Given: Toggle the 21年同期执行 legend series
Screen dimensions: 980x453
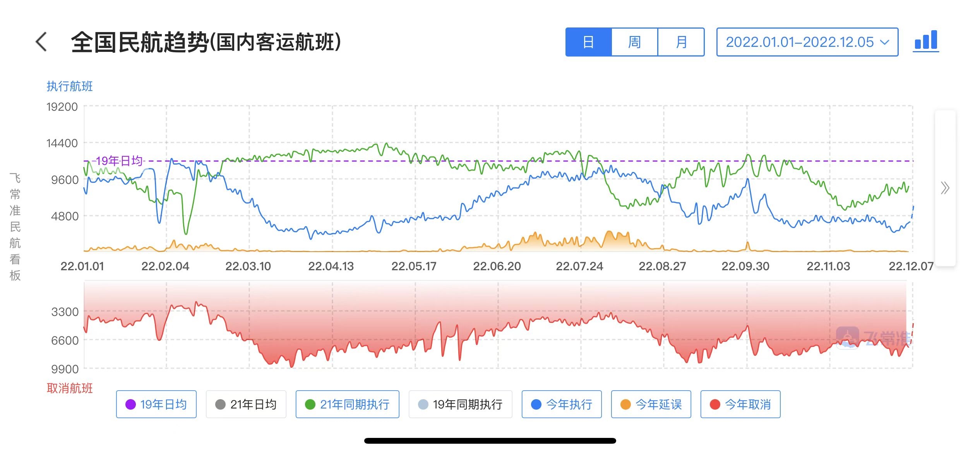Looking at the screenshot, I should pos(347,404).
